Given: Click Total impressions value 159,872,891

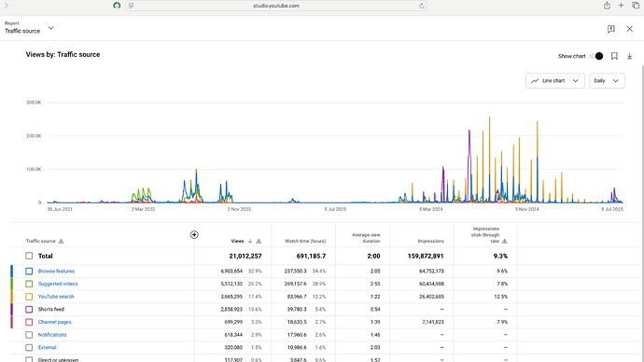Looking at the screenshot, I should pos(426,257).
